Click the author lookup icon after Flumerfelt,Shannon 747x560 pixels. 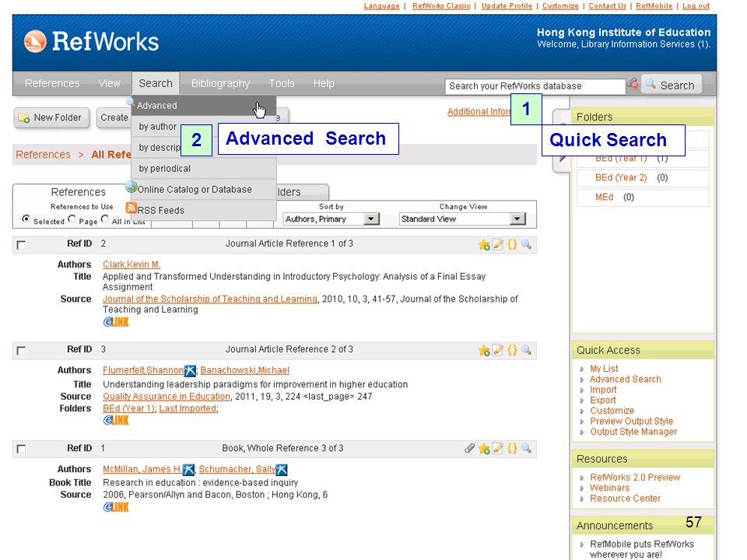[x=190, y=370]
